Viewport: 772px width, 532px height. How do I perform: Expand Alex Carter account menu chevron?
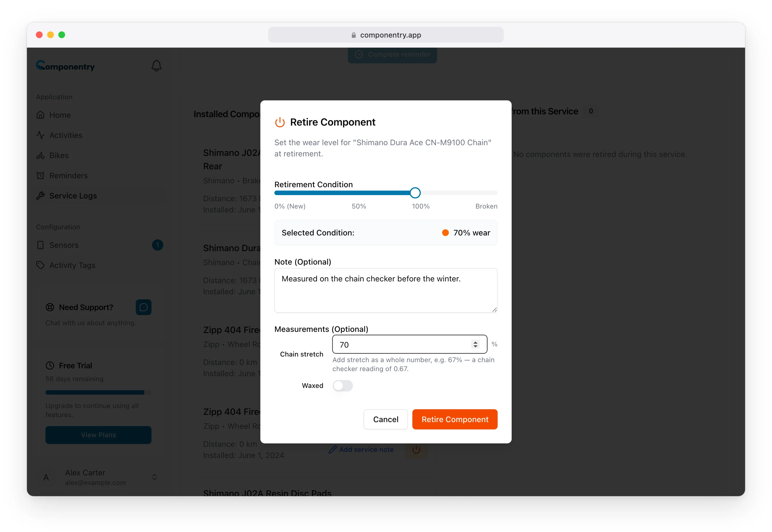click(155, 477)
